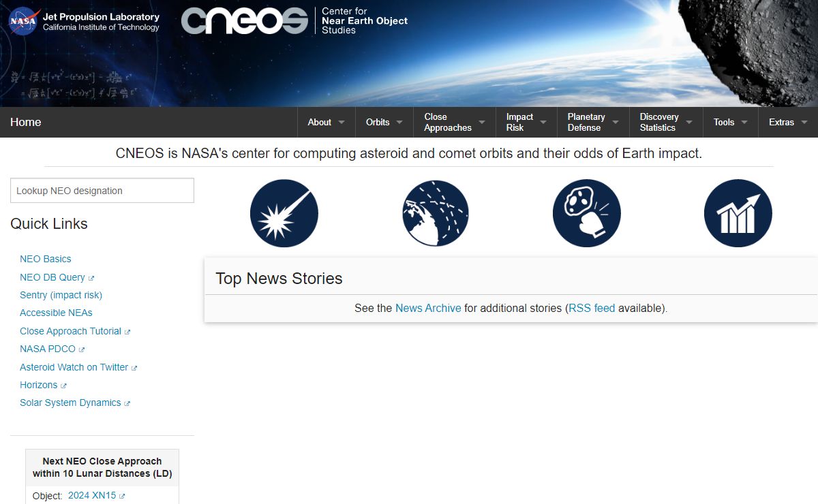Open the CNEOS logo in the header
Viewport: 818px width, 504px height.
click(x=244, y=21)
